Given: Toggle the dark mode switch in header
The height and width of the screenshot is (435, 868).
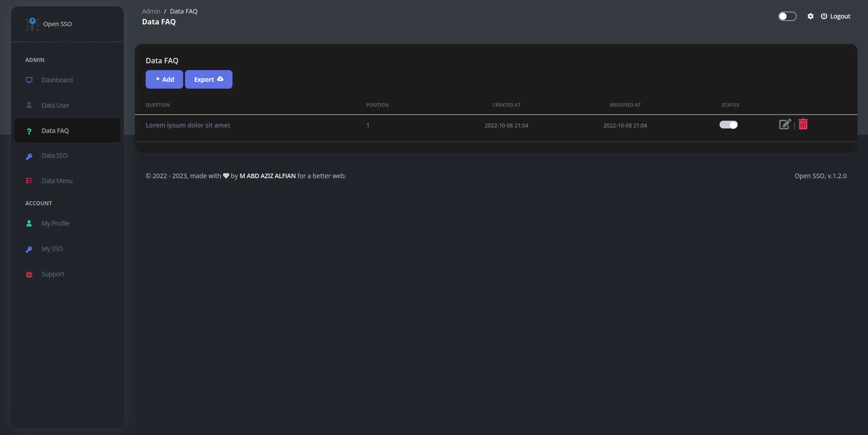Looking at the screenshot, I should pyautogui.click(x=787, y=16).
